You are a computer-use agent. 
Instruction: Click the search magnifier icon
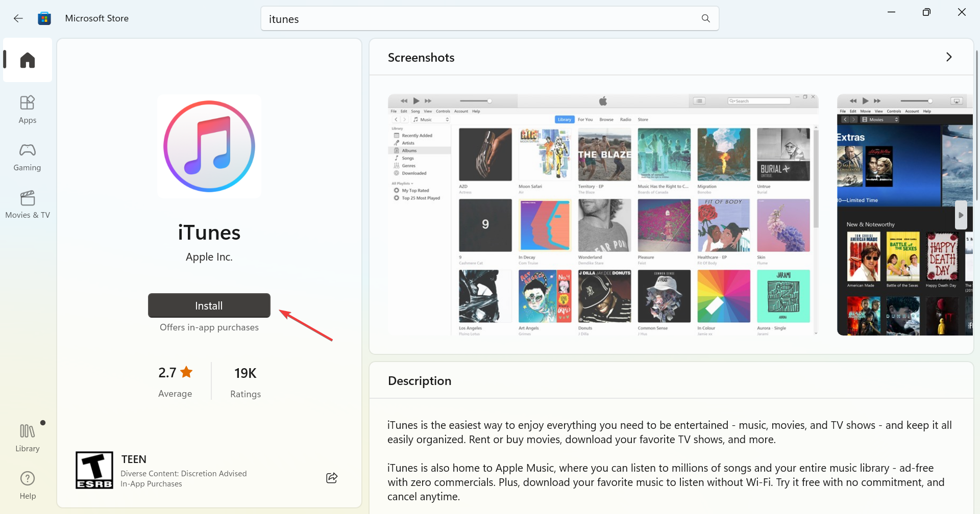(x=705, y=18)
